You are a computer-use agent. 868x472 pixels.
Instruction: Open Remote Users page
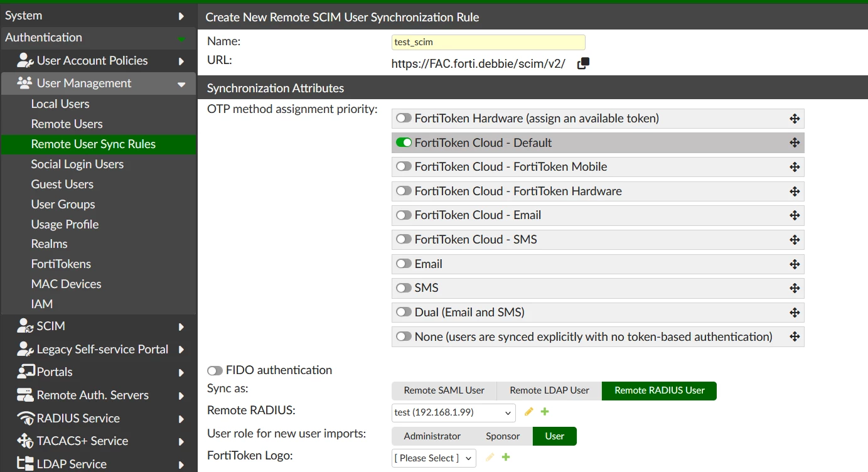[67, 124]
